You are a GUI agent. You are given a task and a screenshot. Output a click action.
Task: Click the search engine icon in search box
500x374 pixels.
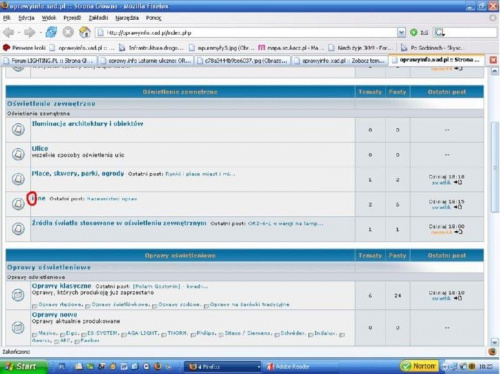[440, 32]
